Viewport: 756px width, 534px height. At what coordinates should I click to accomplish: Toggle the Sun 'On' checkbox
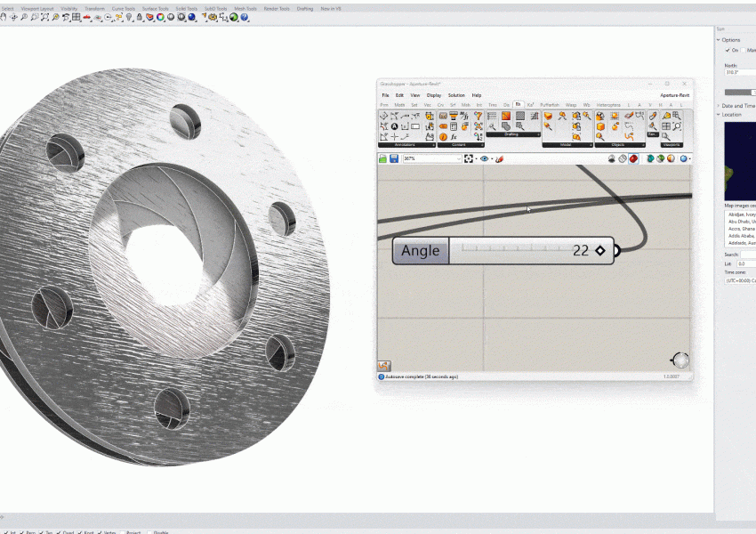[728, 50]
